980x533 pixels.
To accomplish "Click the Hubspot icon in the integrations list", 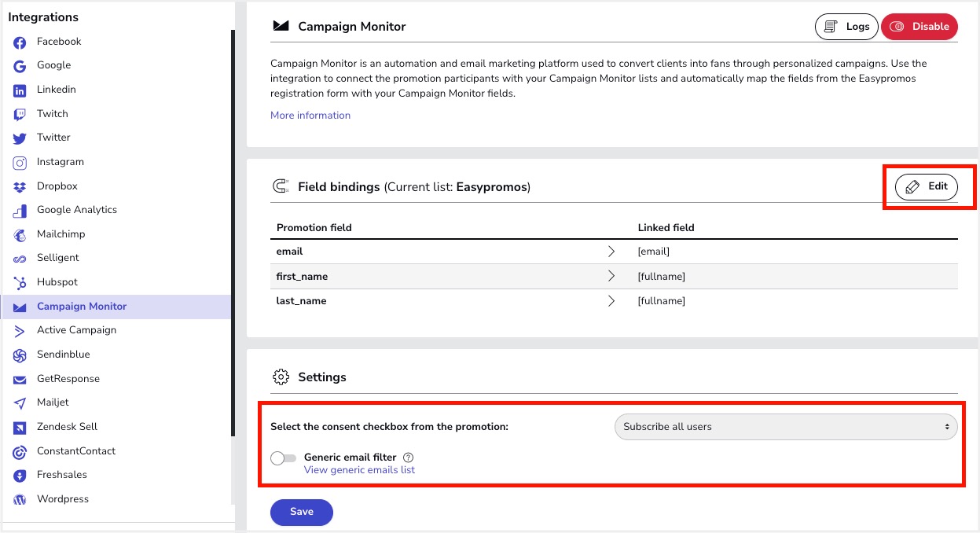I will (x=20, y=282).
